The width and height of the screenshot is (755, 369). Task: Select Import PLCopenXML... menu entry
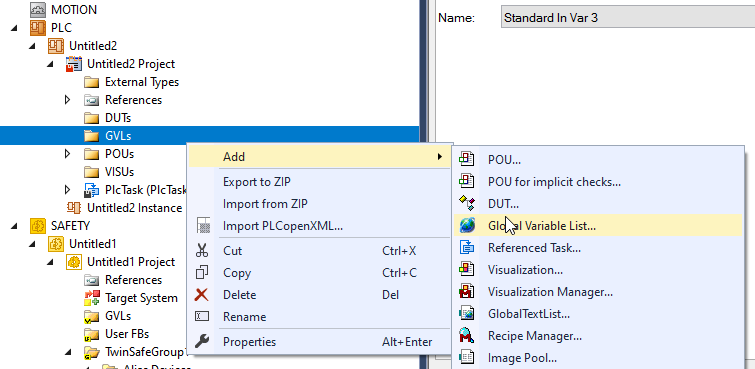point(283,225)
